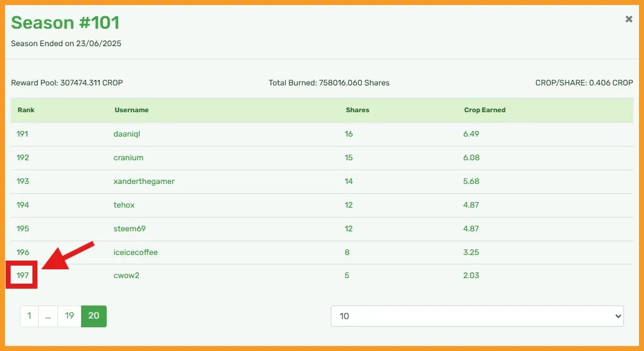This screenshot has height=351, width=644.
Task: Open the rows-per-page dropdown showing 10
Action: (x=477, y=316)
